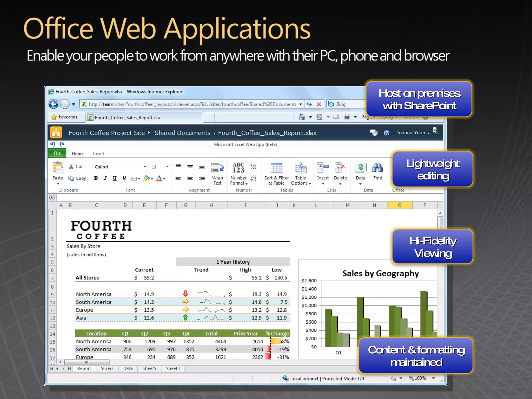The width and height of the screenshot is (532, 399).
Task: Open the Joanna Yuan user menu
Action: click(413, 133)
